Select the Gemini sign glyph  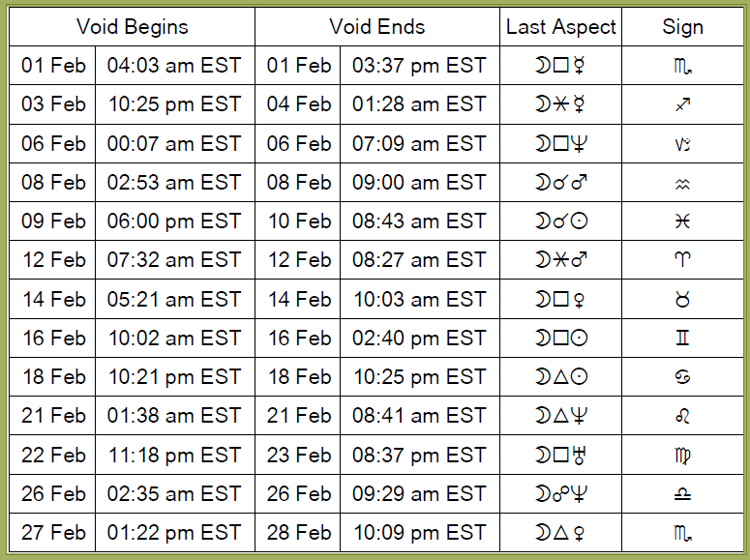[x=682, y=339]
